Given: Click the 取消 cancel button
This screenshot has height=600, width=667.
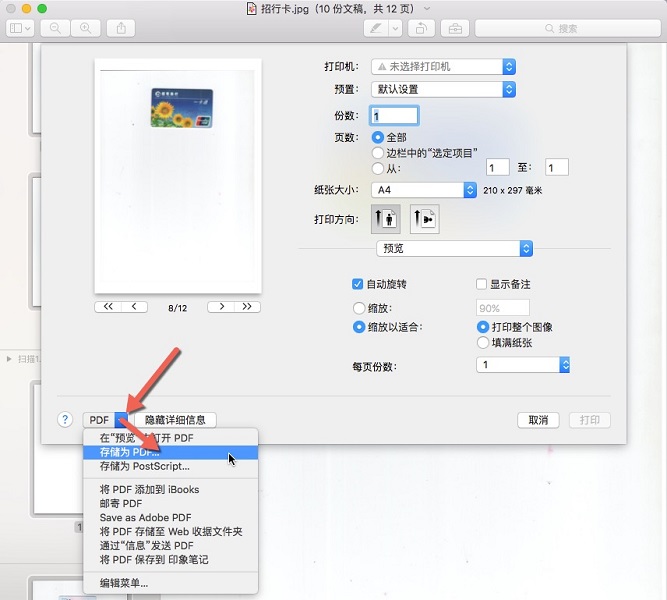Looking at the screenshot, I should coord(538,420).
